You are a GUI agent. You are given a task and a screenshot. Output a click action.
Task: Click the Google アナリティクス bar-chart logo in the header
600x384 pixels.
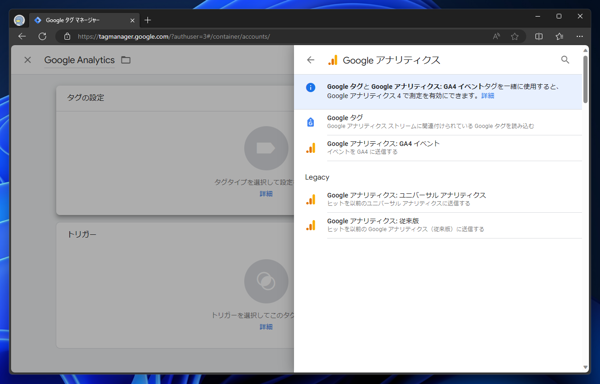coord(333,60)
